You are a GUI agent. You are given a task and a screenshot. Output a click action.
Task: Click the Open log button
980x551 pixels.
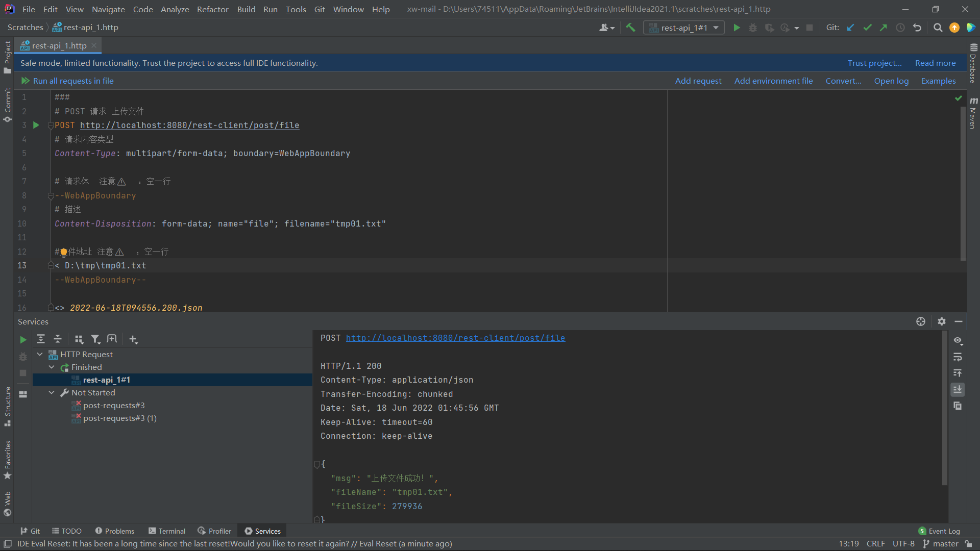point(891,81)
